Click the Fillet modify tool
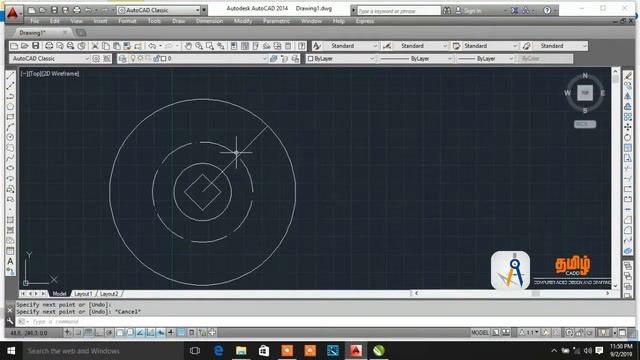This screenshot has height=360, width=640. 628,230
